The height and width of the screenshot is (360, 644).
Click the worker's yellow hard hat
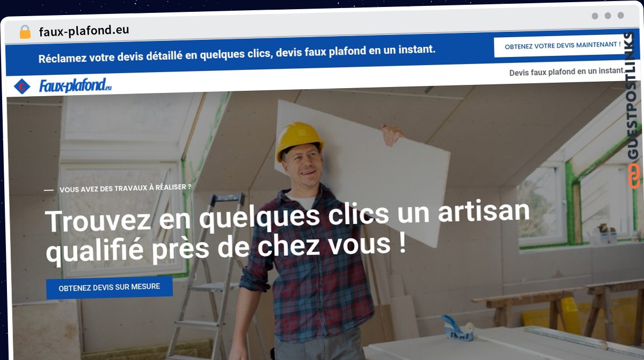[298, 139]
